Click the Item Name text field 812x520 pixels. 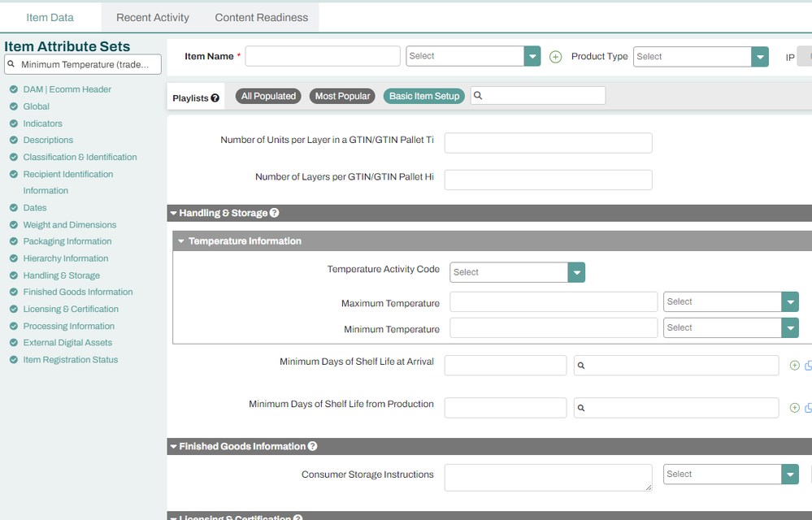323,56
